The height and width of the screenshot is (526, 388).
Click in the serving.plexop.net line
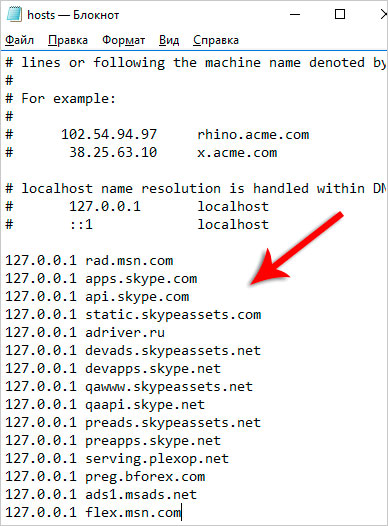tap(117, 459)
